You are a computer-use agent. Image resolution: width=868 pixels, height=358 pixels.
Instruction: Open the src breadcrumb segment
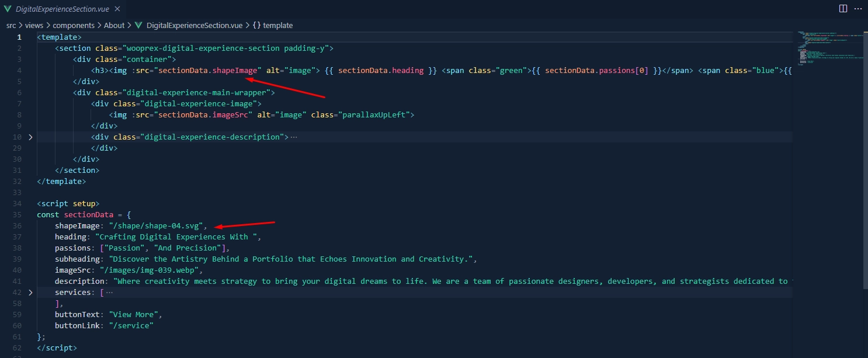11,25
